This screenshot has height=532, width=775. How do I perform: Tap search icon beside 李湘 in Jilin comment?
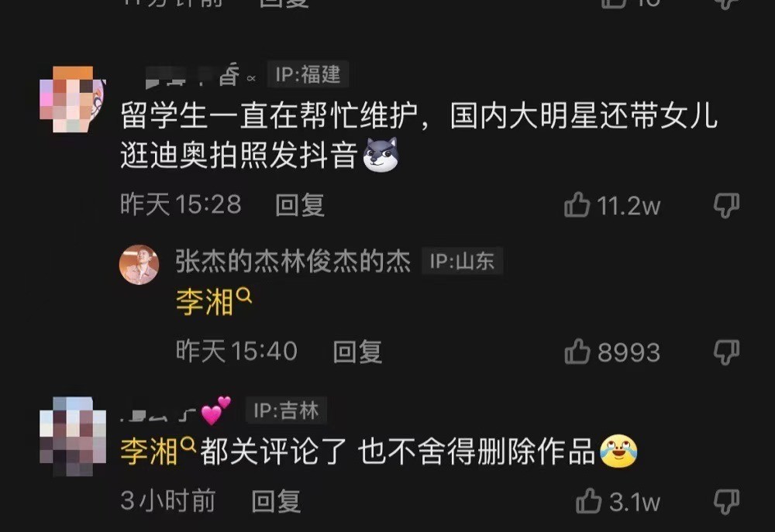(x=189, y=445)
